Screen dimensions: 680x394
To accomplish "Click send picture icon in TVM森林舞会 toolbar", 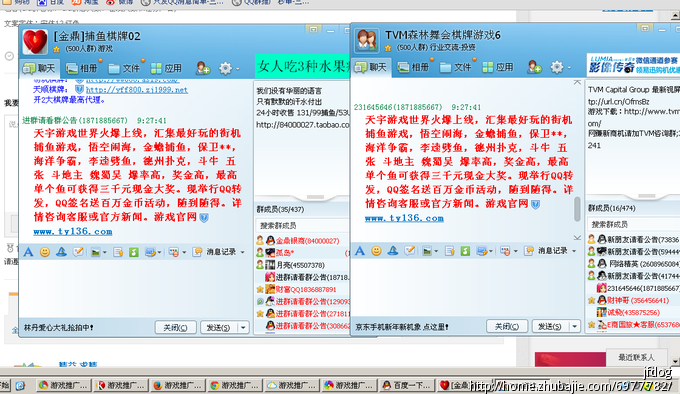I will (427, 251).
